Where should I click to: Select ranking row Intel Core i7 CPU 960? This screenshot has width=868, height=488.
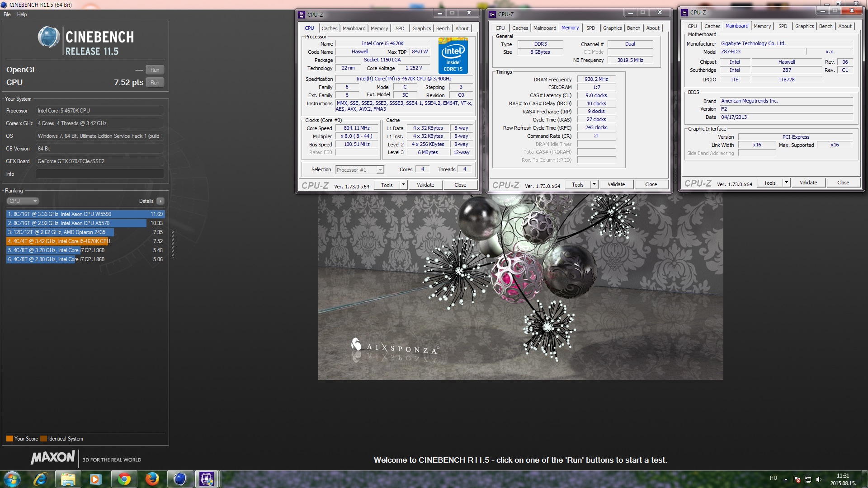click(x=85, y=250)
